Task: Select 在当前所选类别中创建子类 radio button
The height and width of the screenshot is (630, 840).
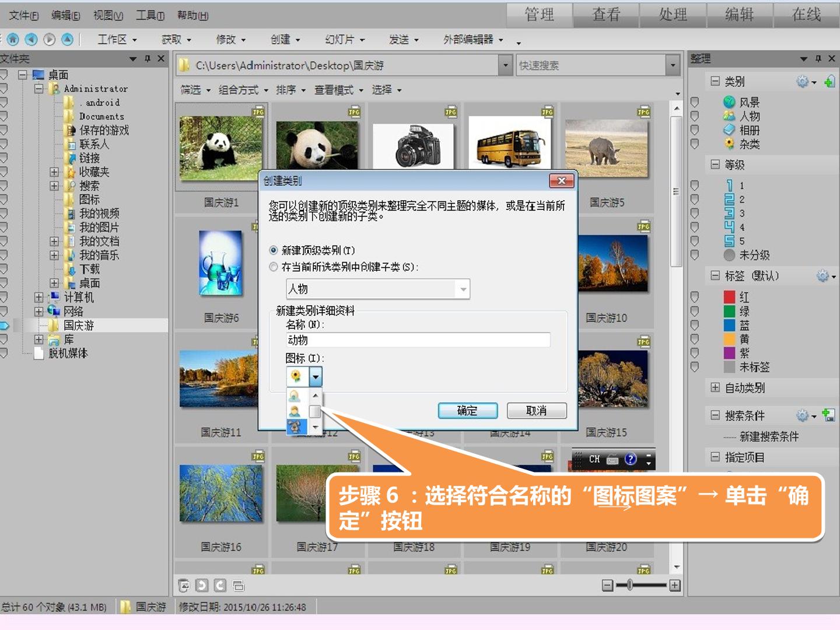Action: (x=273, y=267)
